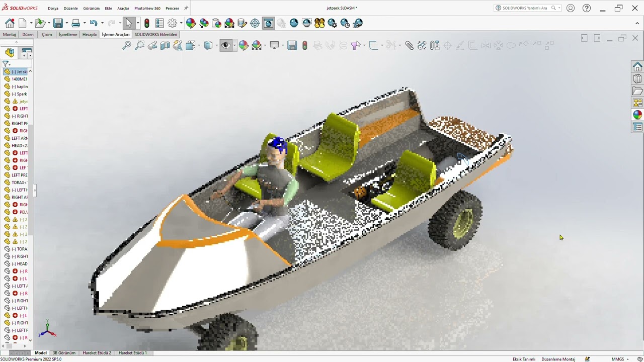
Task: Switch to the Montaj ribbon tab
Action: 10,35
